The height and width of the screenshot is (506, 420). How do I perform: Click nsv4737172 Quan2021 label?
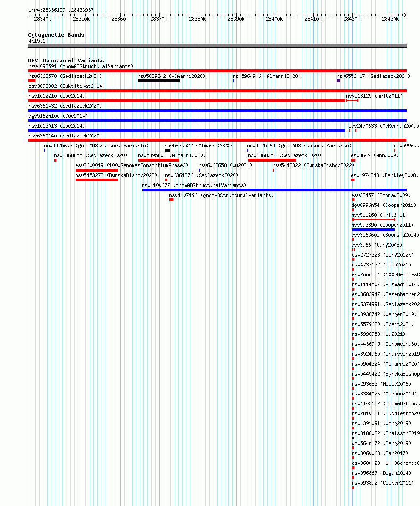381,265
